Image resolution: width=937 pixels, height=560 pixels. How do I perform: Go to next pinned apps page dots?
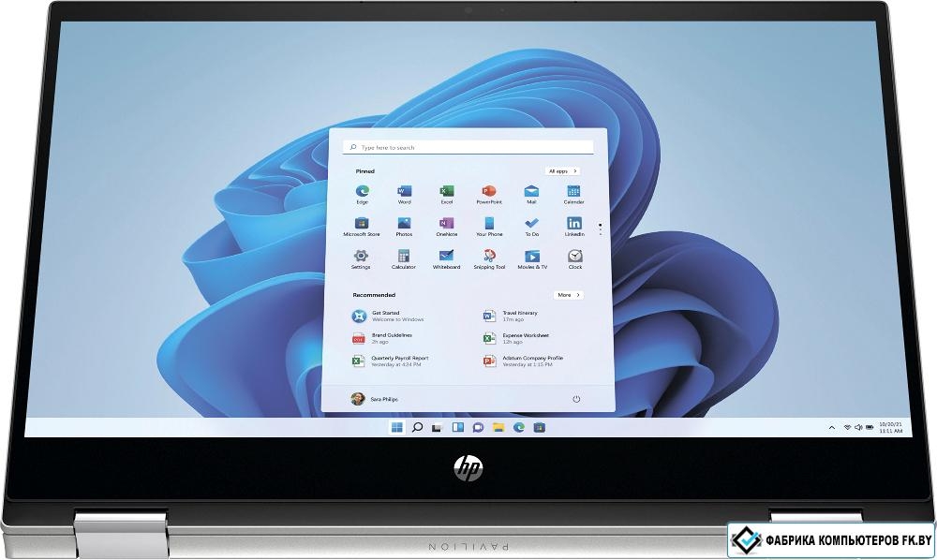(600, 228)
